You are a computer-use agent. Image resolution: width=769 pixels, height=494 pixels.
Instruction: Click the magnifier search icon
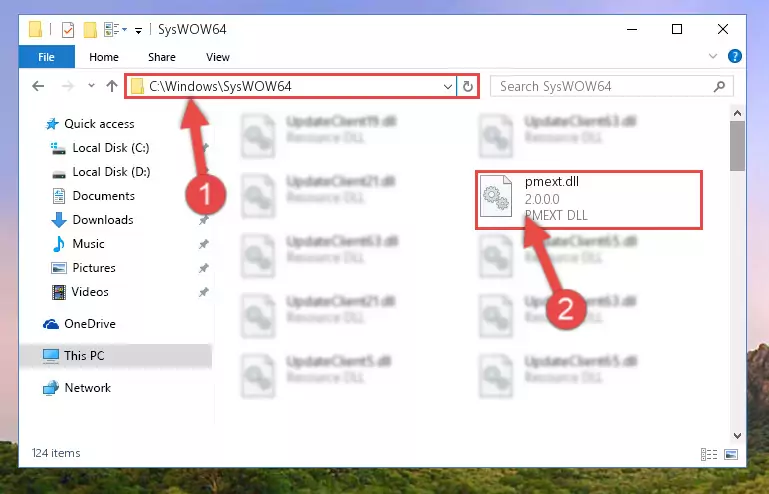tap(719, 87)
